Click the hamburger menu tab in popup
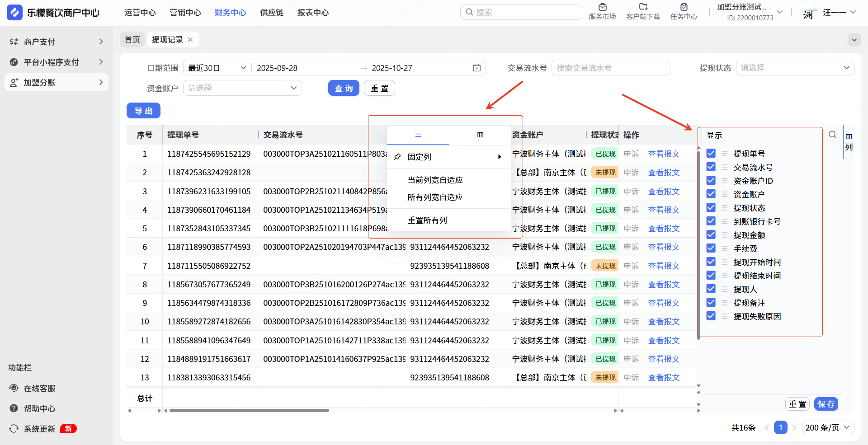The width and height of the screenshot is (868, 445). click(418, 135)
